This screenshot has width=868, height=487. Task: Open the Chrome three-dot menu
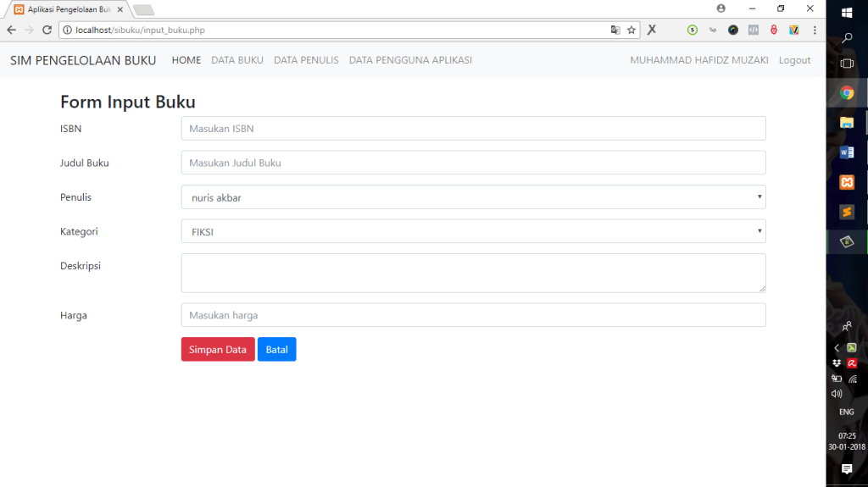(815, 30)
